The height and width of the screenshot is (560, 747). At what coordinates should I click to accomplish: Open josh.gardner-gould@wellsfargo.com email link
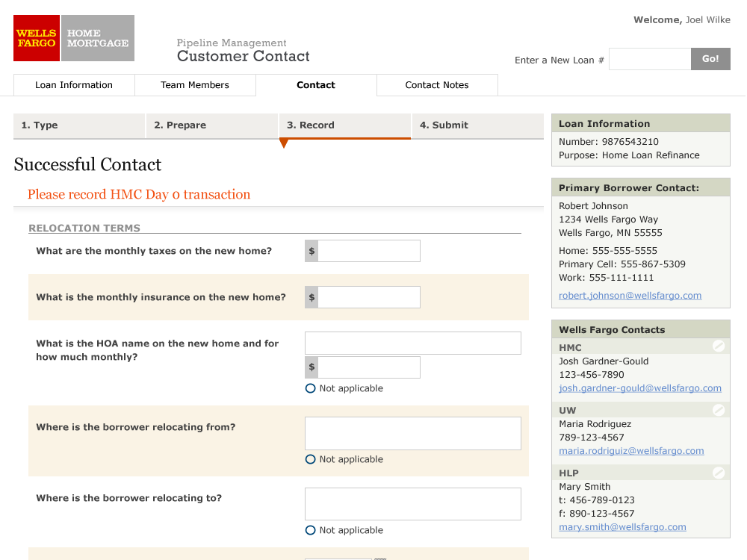click(x=640, y=388)
